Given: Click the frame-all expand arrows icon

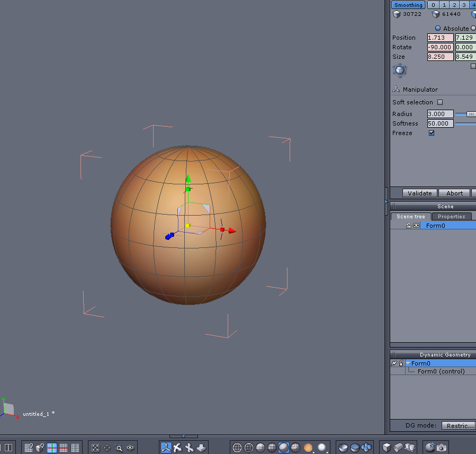Looking at the screenshot, I should pos(95,448).
